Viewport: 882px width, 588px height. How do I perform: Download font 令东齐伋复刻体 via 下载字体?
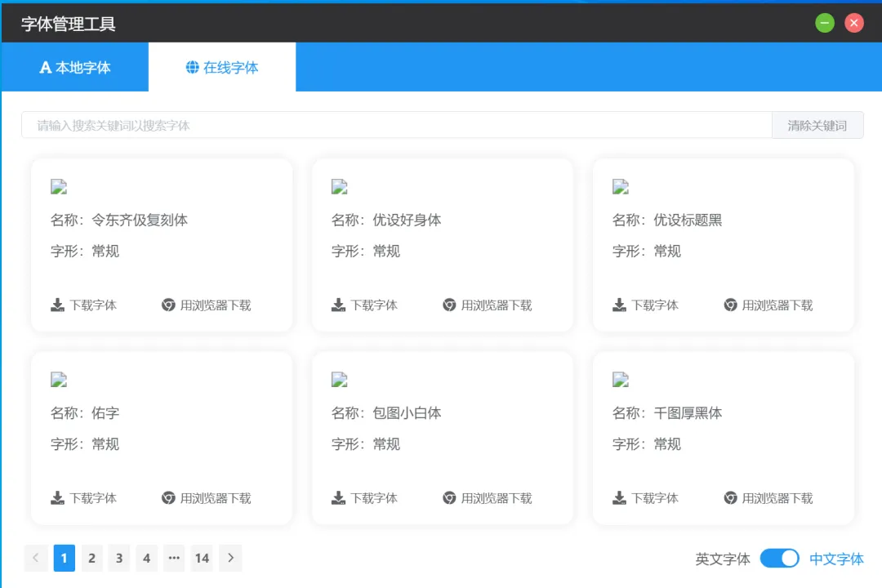(x=84, y=305)
